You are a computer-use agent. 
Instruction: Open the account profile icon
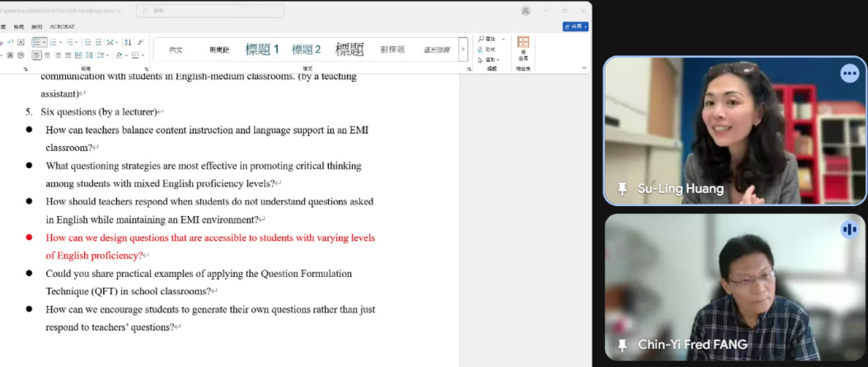[x=525, y=11]
